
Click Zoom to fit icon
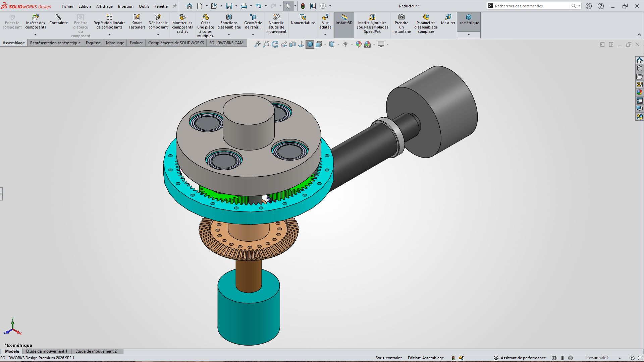(258, 44)
